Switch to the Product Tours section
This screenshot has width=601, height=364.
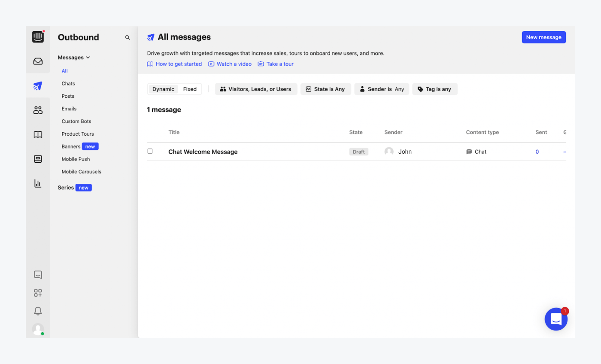click(x=78, y=133)
